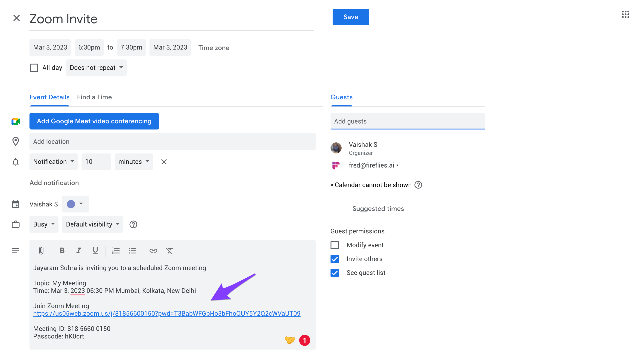
Task: Click Add notification
Action: pyautogui.click(x=54, y=183)
